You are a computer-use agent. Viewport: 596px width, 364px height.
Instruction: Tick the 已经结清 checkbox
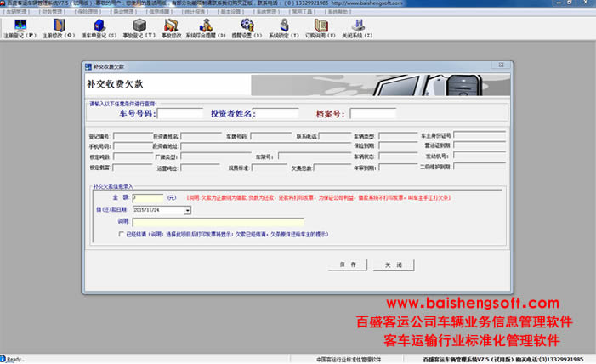(x=122, y=234)
